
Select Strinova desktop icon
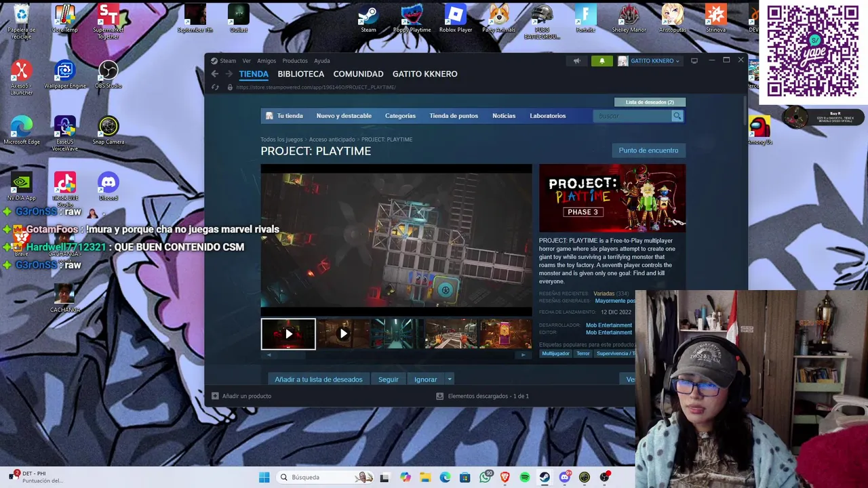(715, 18)
